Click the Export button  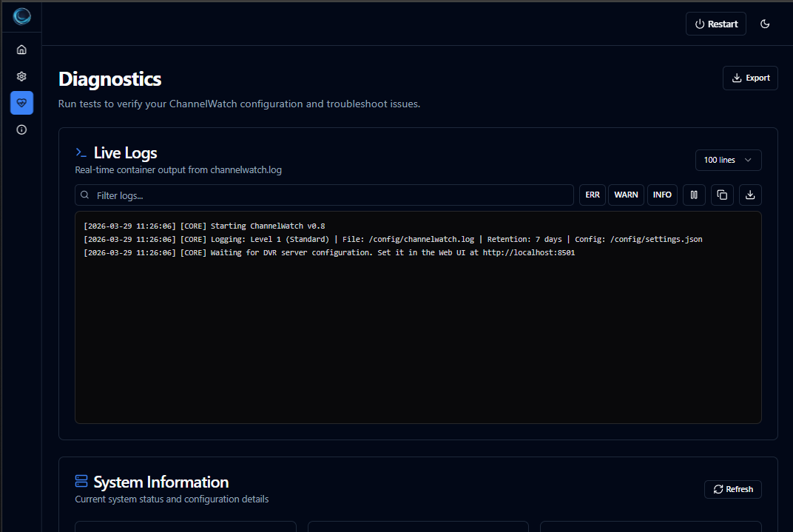(750, 78)
